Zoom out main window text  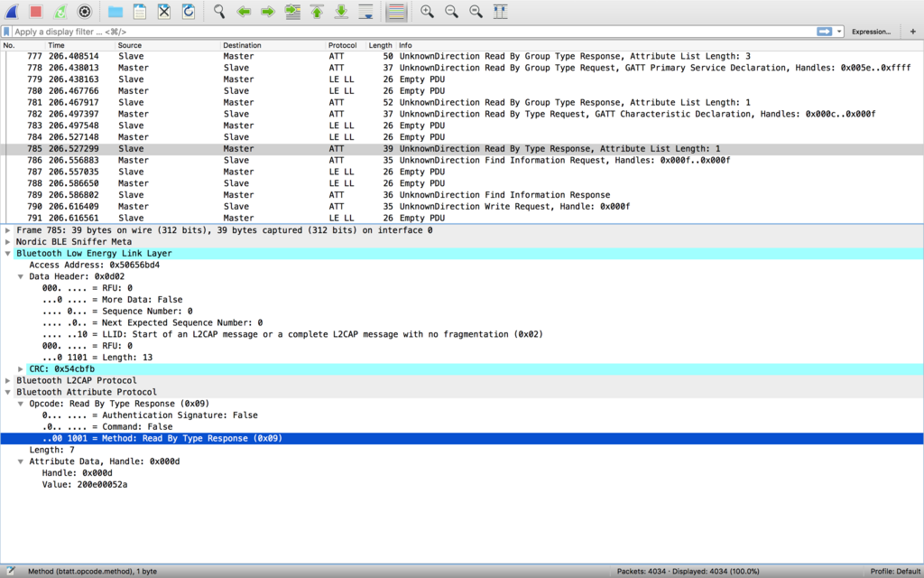click(451, 11)
